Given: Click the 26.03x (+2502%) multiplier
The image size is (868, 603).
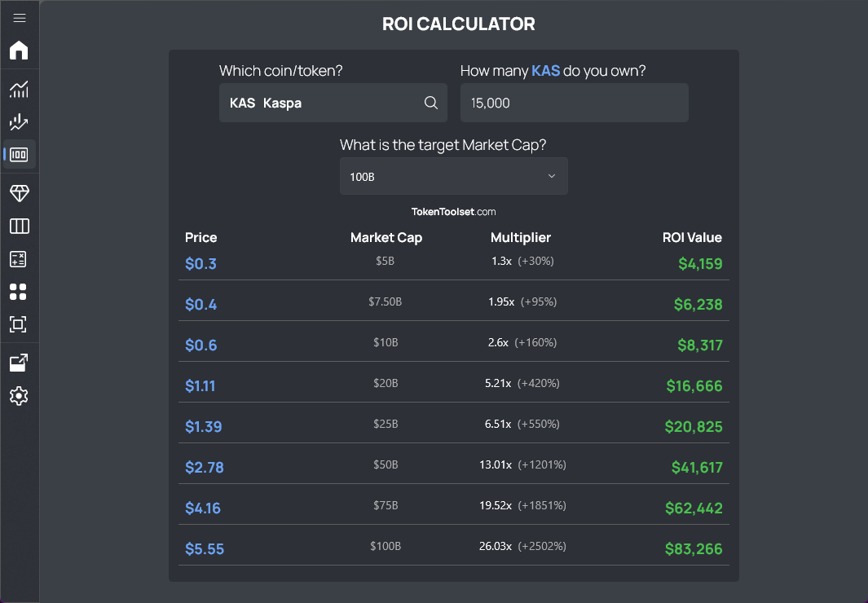Looking at the screenshot, I should (522, 547).
